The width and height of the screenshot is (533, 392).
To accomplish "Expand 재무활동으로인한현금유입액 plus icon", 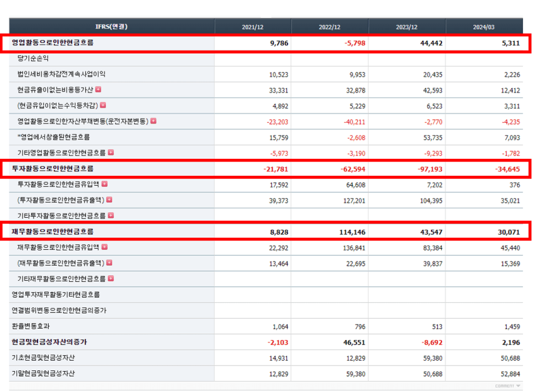I will pyautogui.click(x=104, y=247).
